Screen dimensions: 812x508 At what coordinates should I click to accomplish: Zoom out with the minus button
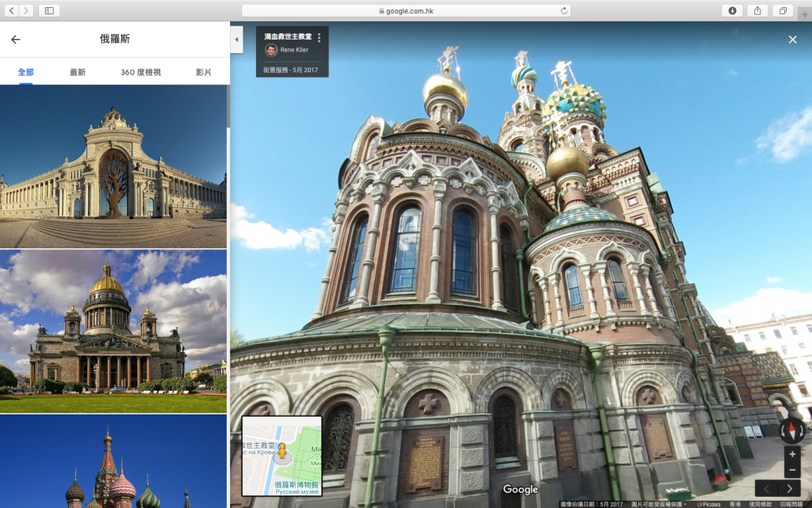click(792, 469)
